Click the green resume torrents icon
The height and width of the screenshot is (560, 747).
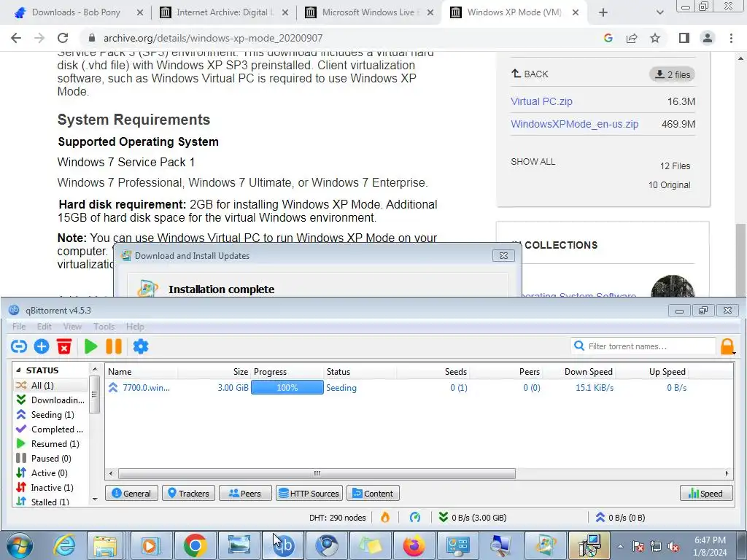point(90,346)
